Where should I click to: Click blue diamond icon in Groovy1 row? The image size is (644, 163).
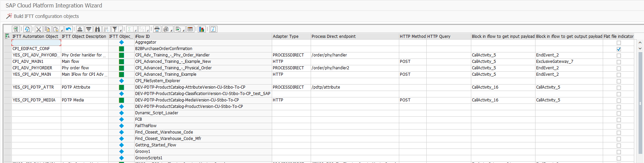click(x=121, y=152)
